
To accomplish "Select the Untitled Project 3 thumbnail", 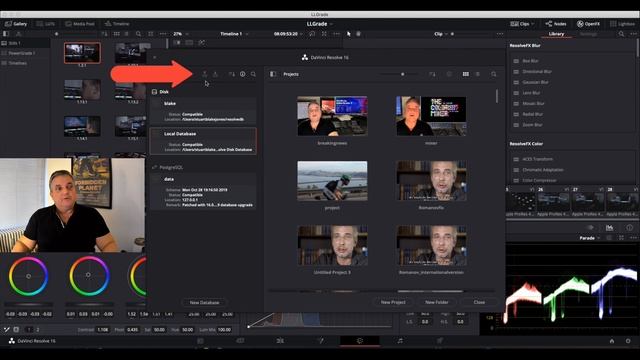I will pyautogui.click(x=332, y=245).
